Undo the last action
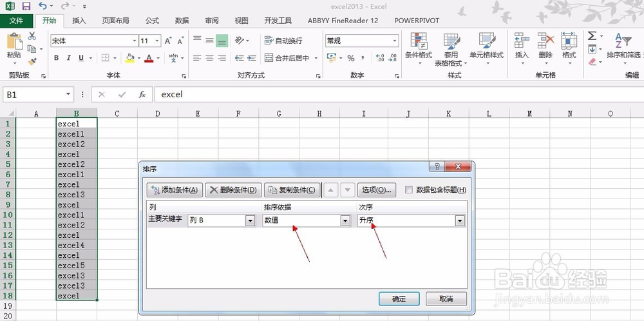644x321 pixels. coord(43,6)
